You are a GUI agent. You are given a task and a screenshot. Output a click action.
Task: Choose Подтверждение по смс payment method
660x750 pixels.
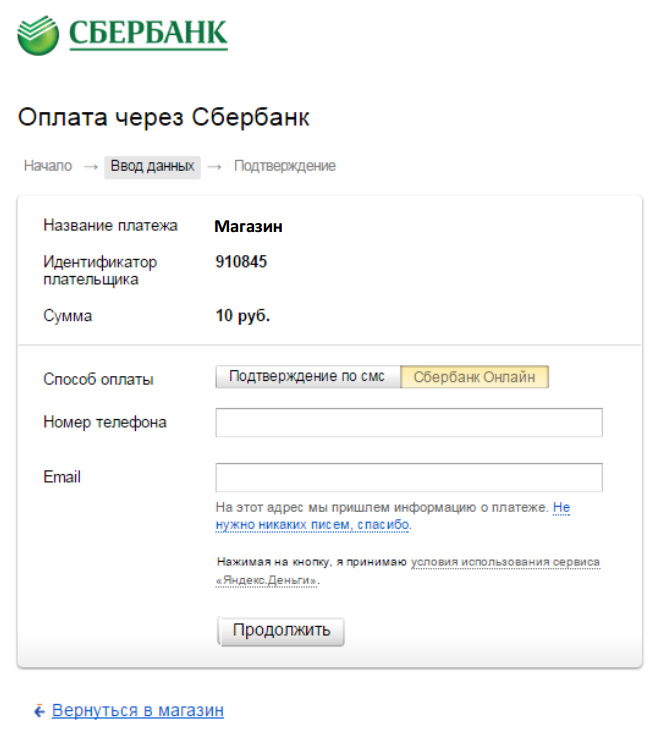pos(308,377)
